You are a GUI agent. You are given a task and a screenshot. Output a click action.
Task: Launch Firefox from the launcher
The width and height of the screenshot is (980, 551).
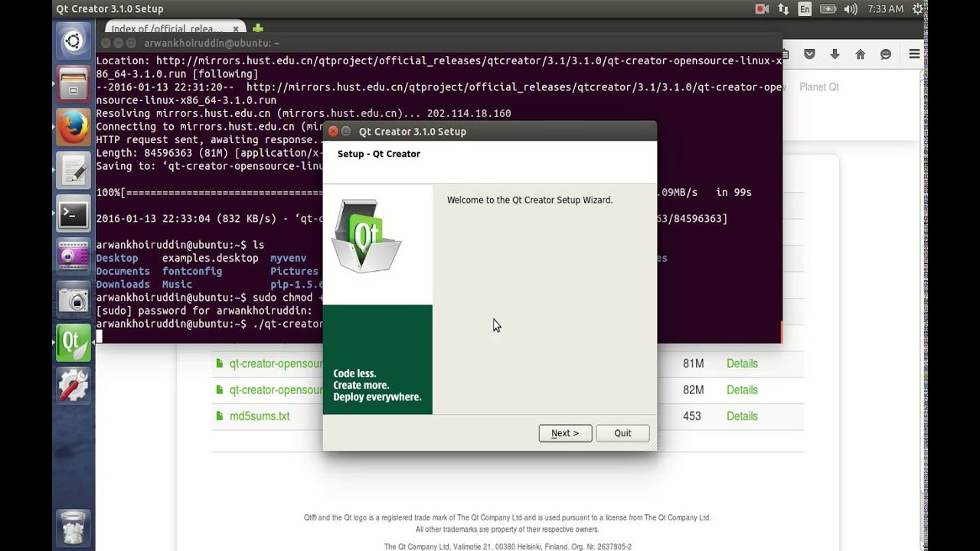pyautogui.click(x=73, y=128)
